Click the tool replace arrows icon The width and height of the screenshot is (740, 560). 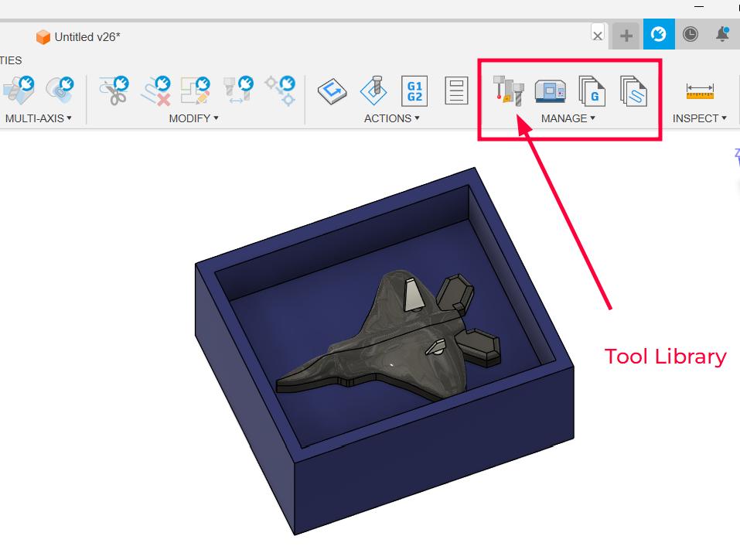pyautogui.click(x=238, y=90)
